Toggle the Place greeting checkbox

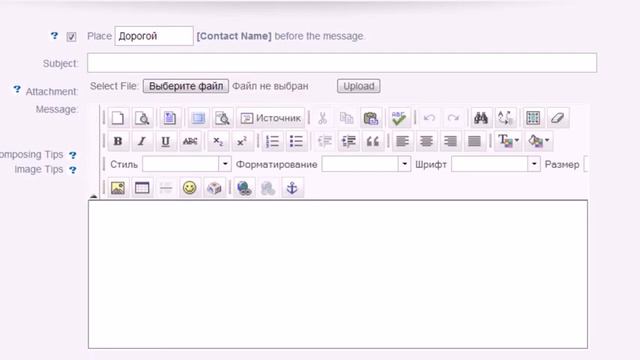pyautogui.click(x=71, y=37)
